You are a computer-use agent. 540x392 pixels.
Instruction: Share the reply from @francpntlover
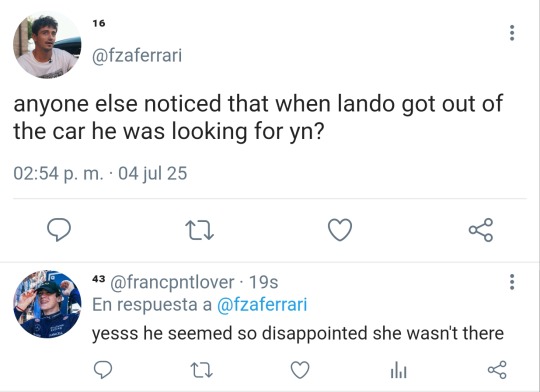[497, 370]
